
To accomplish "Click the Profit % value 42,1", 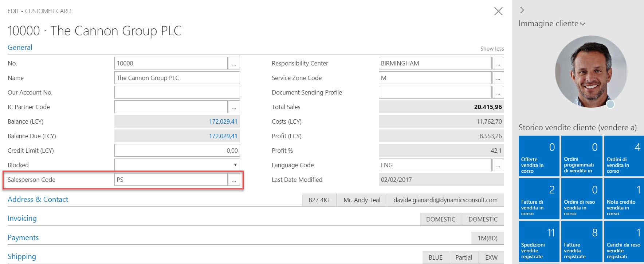I will (x=441, y=151).
